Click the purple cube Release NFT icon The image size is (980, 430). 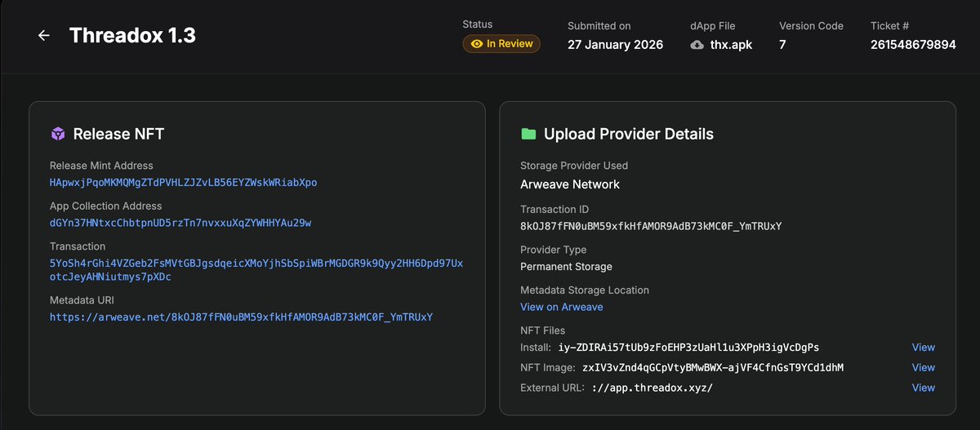click(x=58, y=134)
